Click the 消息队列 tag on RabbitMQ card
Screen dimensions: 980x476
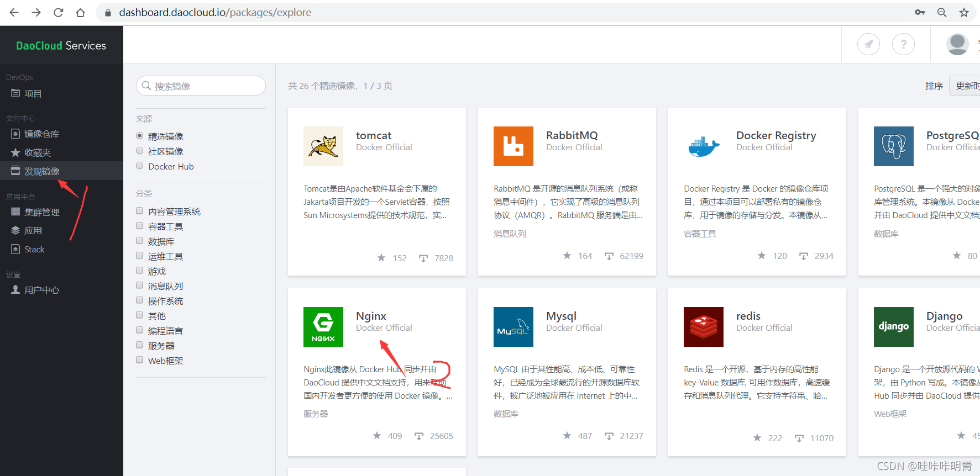click(510, 234)
